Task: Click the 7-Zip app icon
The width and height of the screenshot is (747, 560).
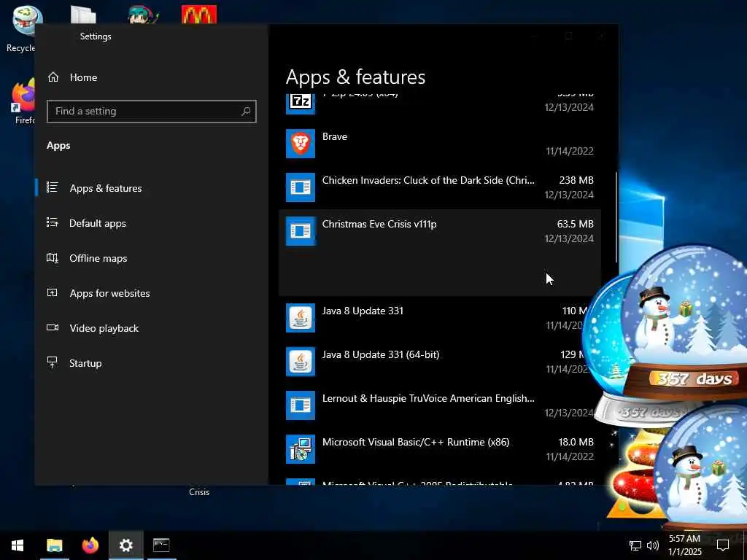Action: tap(300, 104)
